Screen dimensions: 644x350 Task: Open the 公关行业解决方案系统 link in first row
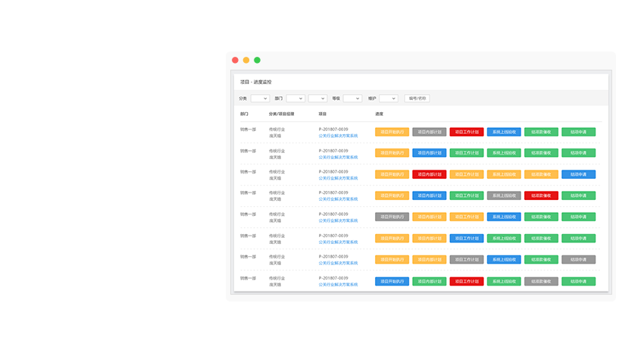tap(338, 136)
